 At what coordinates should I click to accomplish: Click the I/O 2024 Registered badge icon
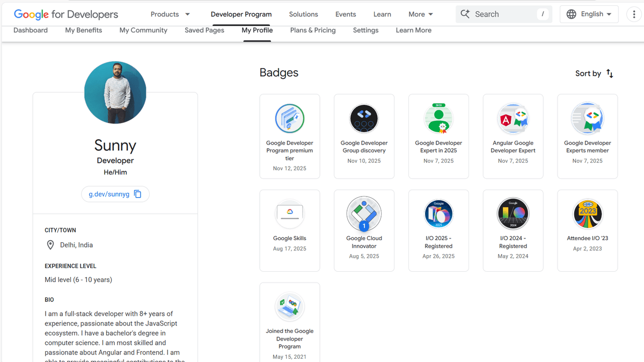513,214
